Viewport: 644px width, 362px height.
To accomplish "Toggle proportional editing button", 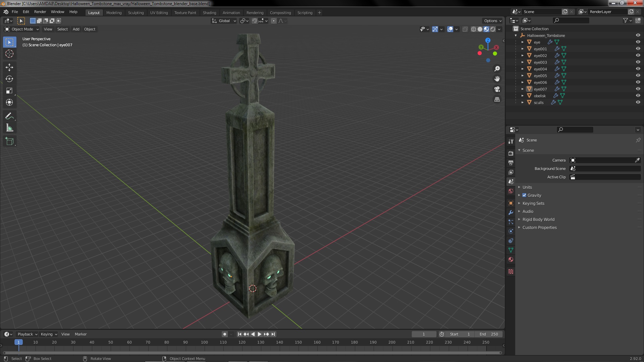I will pyautogui.click(x=274, y=21).
